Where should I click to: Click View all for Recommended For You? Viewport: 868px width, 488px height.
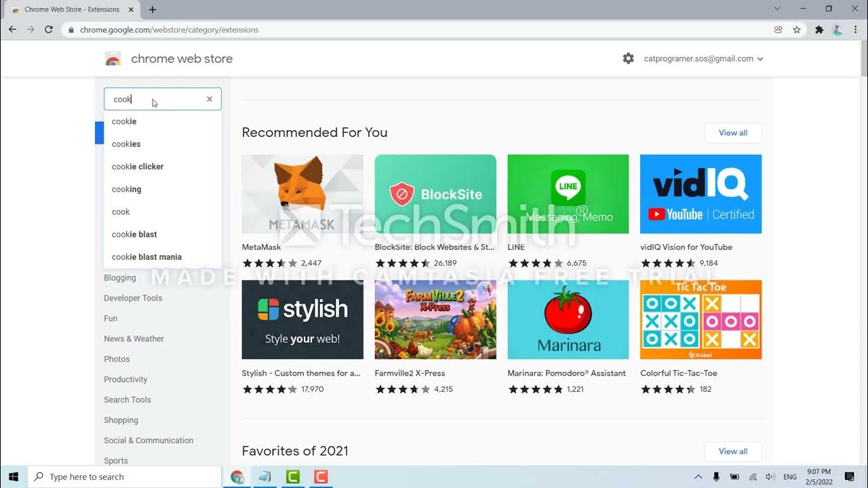pos(733,133)
